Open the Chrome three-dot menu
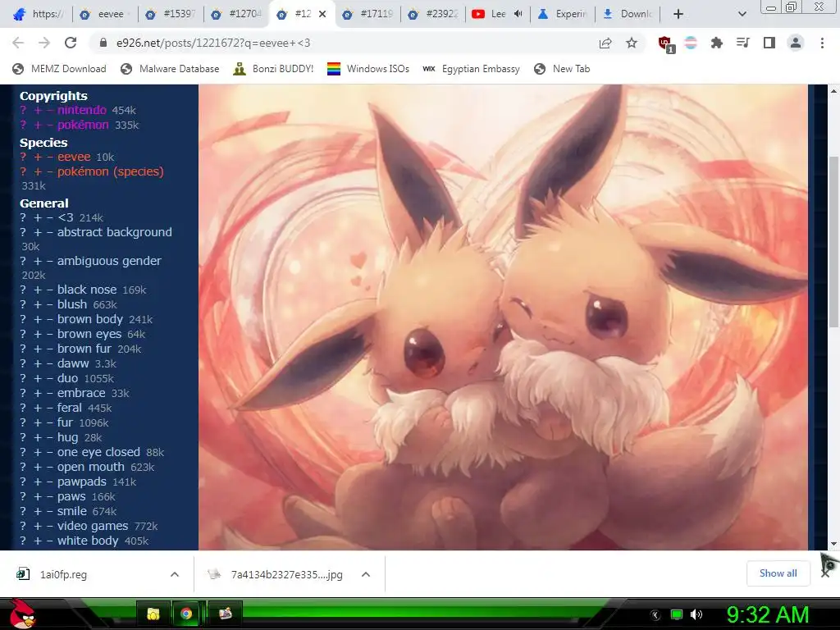Screen dimensions: 840x630 point(822,43)
